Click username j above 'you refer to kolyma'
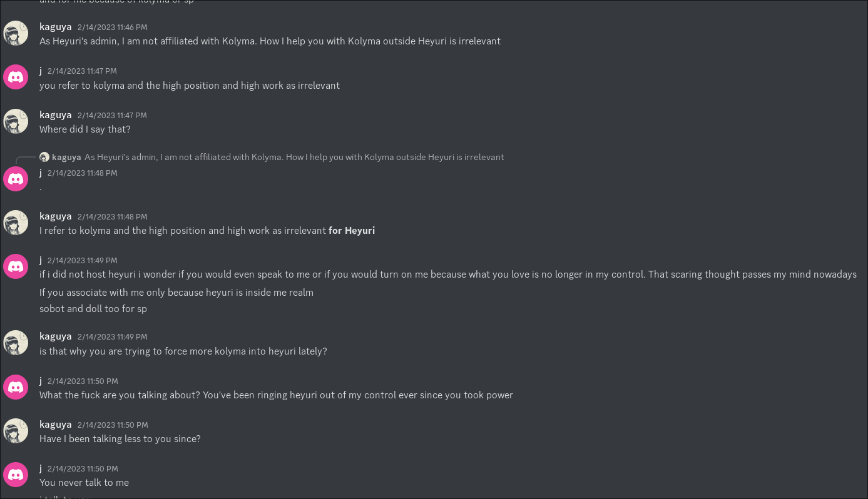This screenshot has width=868, height=499. pyautogui.click(x=41, y=71)
